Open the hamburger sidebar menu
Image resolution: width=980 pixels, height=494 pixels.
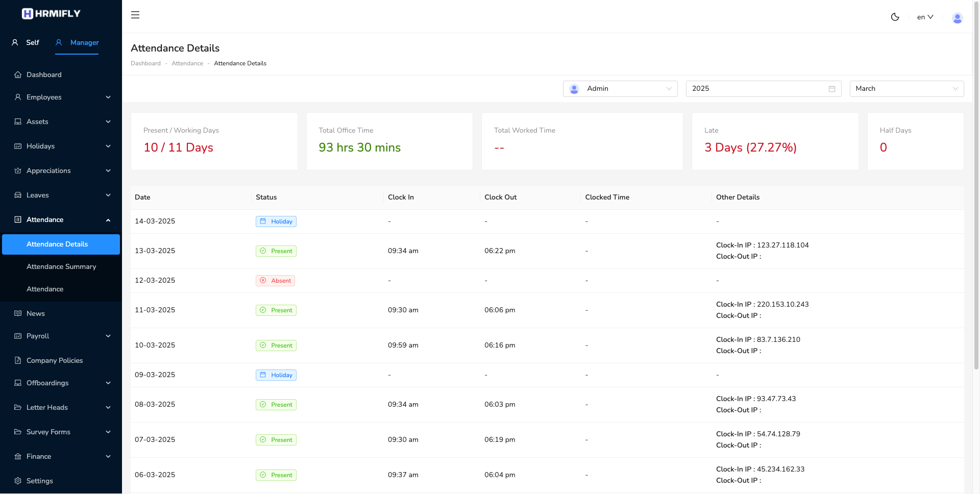point(135,15)
